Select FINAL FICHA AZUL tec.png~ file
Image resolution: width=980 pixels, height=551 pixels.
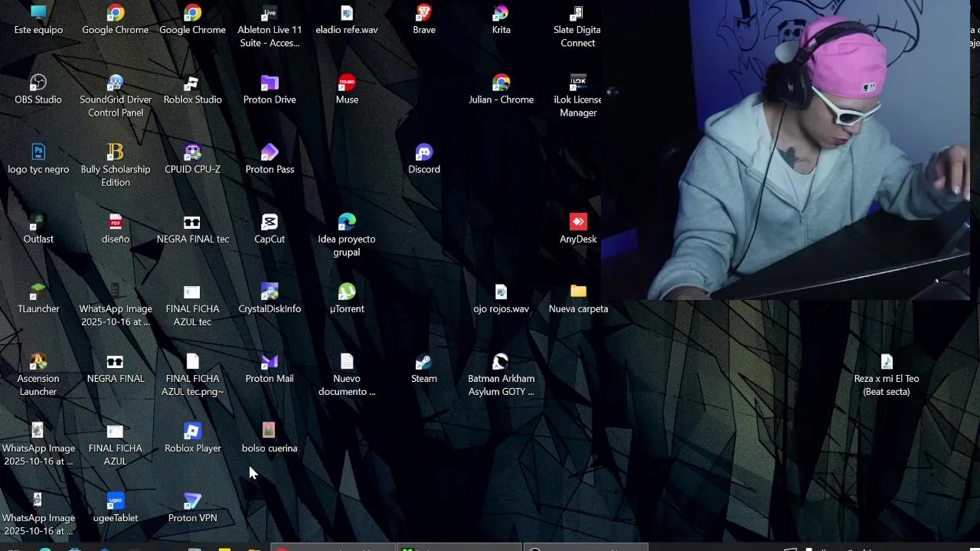pyautogui.click(x=192, y=375)
